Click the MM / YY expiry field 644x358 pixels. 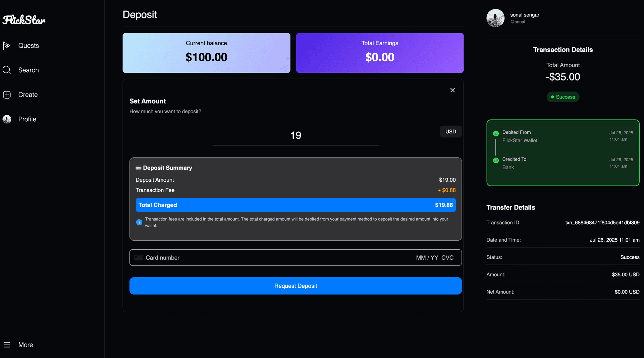coord(427,258)
